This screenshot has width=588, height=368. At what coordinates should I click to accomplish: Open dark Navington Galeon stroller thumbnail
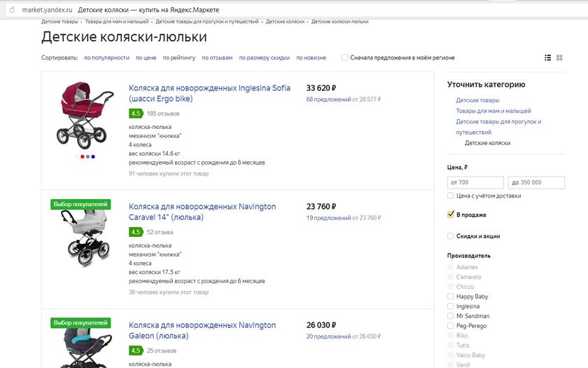[x=85, y=348]
